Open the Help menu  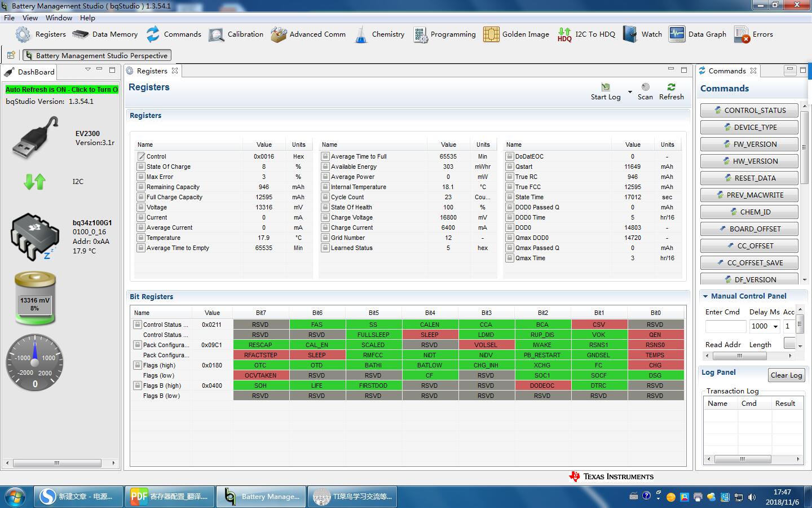(87, 17)
